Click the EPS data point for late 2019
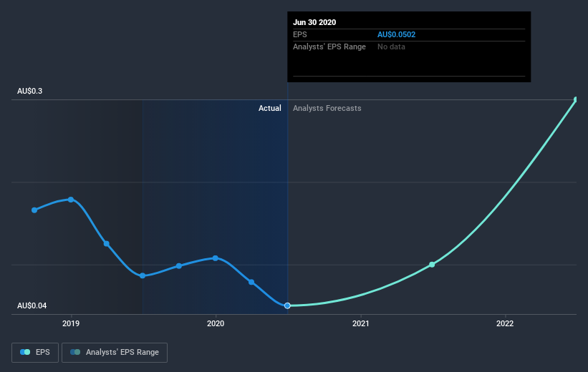The height and width of the screenshot is (372, 588). [x=179, y=266]
